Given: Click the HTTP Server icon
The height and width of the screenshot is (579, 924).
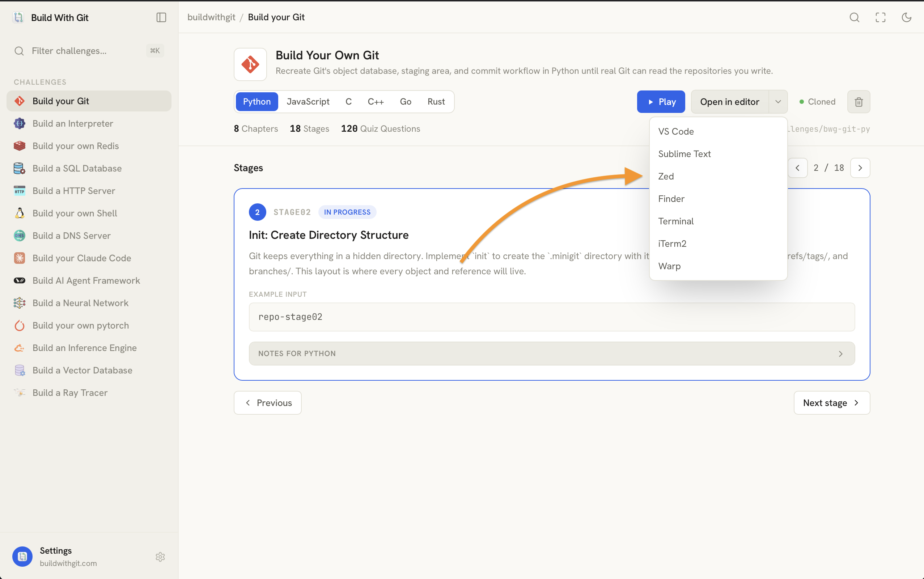Looking at the screenshot, I should [x=20, y=191].
